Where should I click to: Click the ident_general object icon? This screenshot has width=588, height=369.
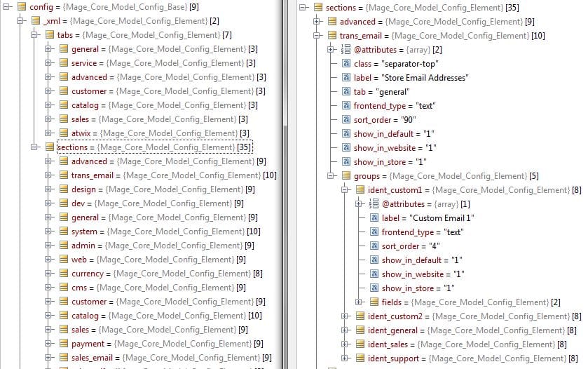pos(360,330)
